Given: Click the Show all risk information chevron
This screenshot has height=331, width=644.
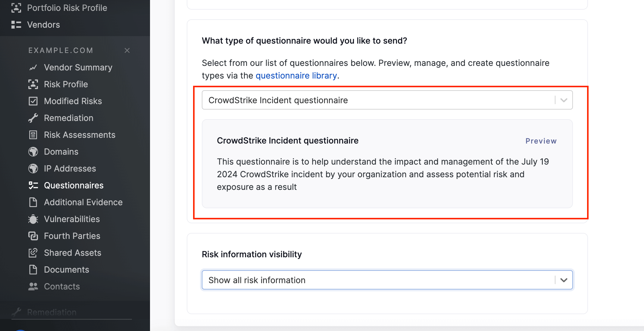Looking at the screenshot, I should [x=564, y=280].
